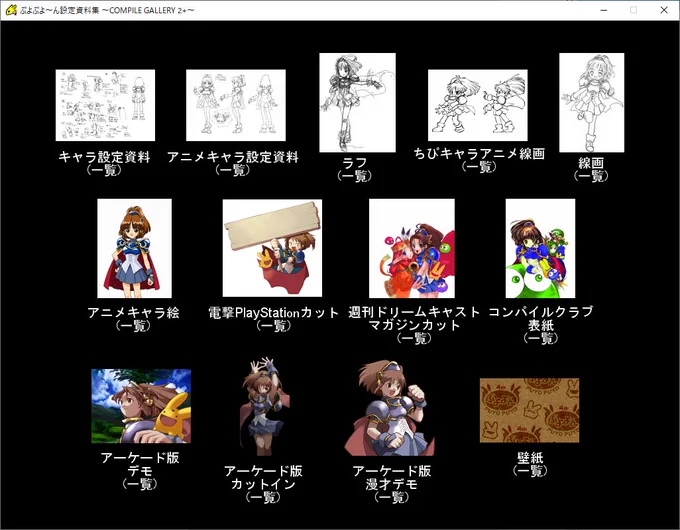Open the 壁紙 brown wallpaper thumbnail
The image size is (680, 530).
click(530, 410)
